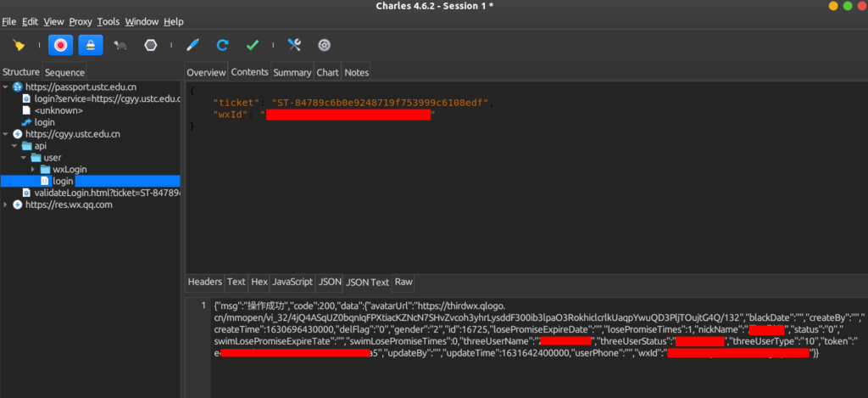Viewport: 868px width, 398px height.
Task: Collapse the passport.ustc.edu.cn host node
Action: [7, 87]
